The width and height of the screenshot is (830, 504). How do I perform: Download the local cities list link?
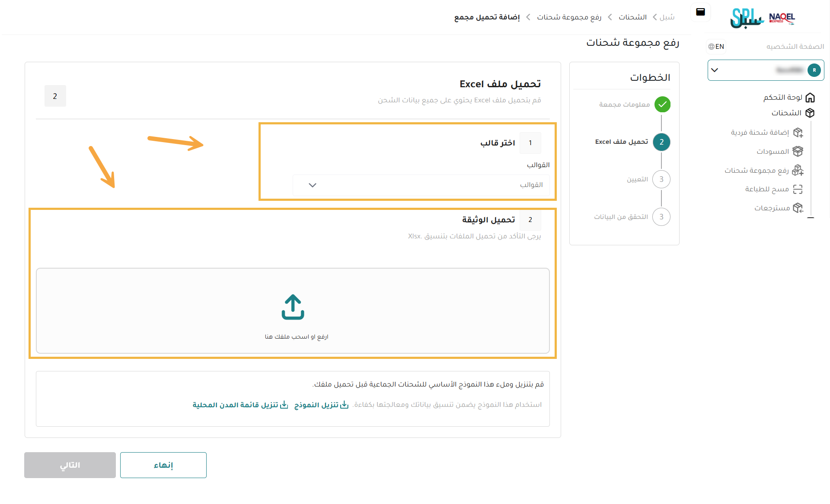point(240,405)
